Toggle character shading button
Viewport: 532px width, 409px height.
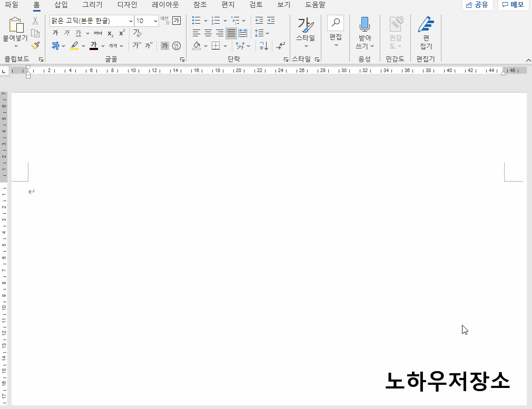(x=164, y=45)
